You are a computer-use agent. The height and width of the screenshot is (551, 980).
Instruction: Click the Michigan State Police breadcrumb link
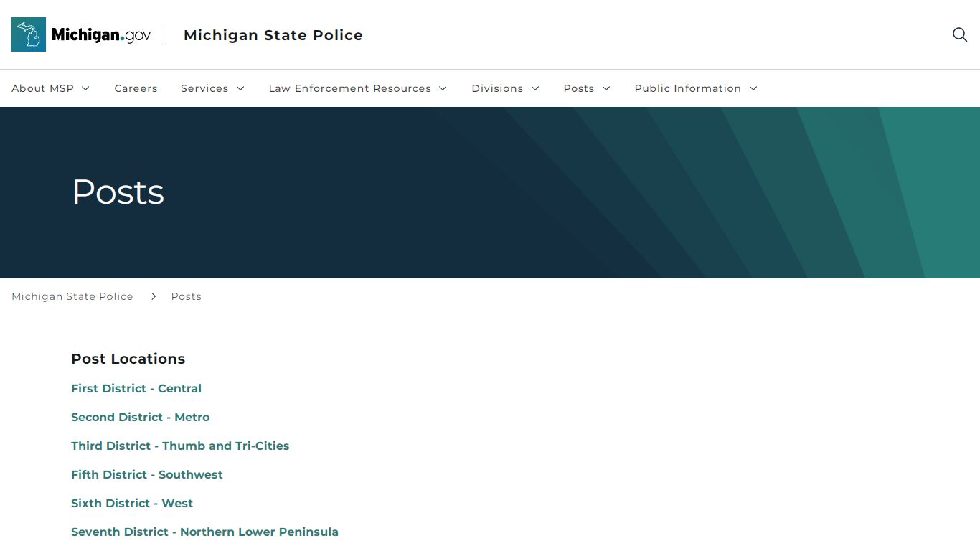(72, 296)
